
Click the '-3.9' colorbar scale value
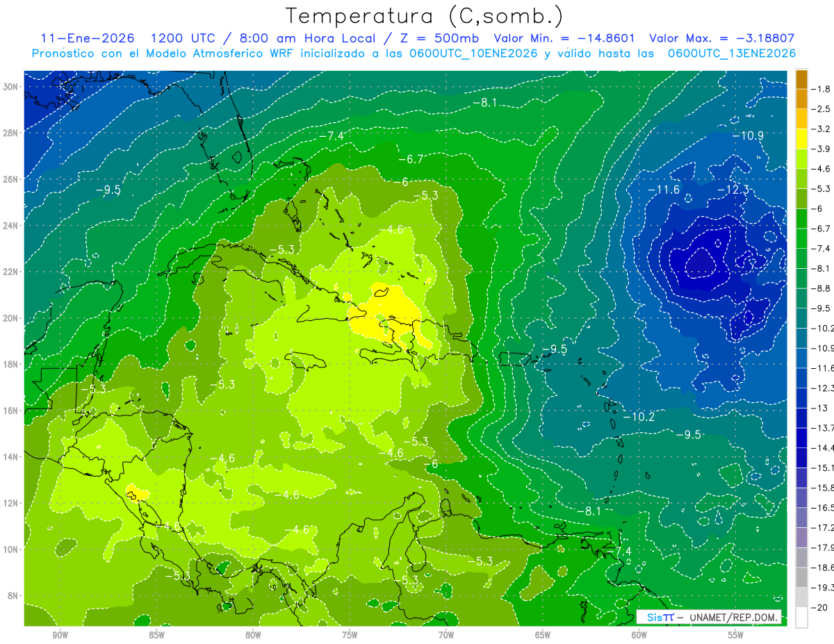pyautogui.click(x=821, y=149)
